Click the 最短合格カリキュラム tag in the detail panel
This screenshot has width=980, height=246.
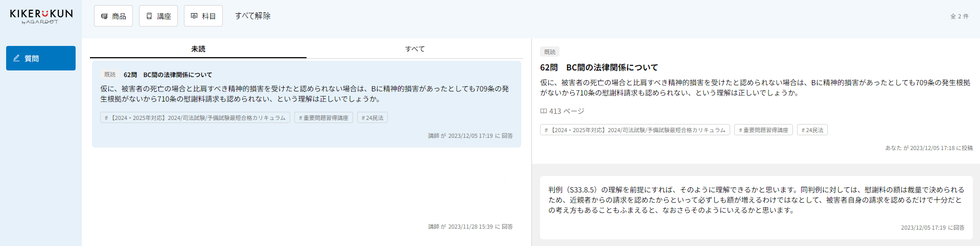[635, 130]
